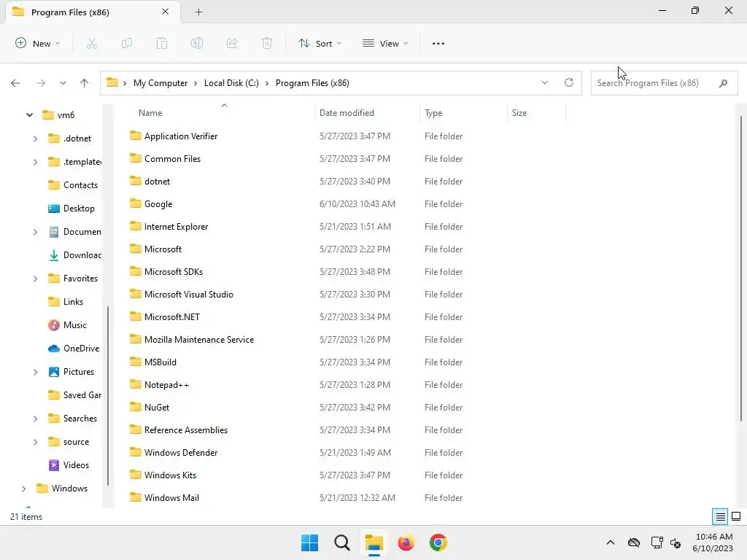The height and width of the screenshot is (560, 747).
Task: Select the Internet Explorer folder
Action: 176,227
